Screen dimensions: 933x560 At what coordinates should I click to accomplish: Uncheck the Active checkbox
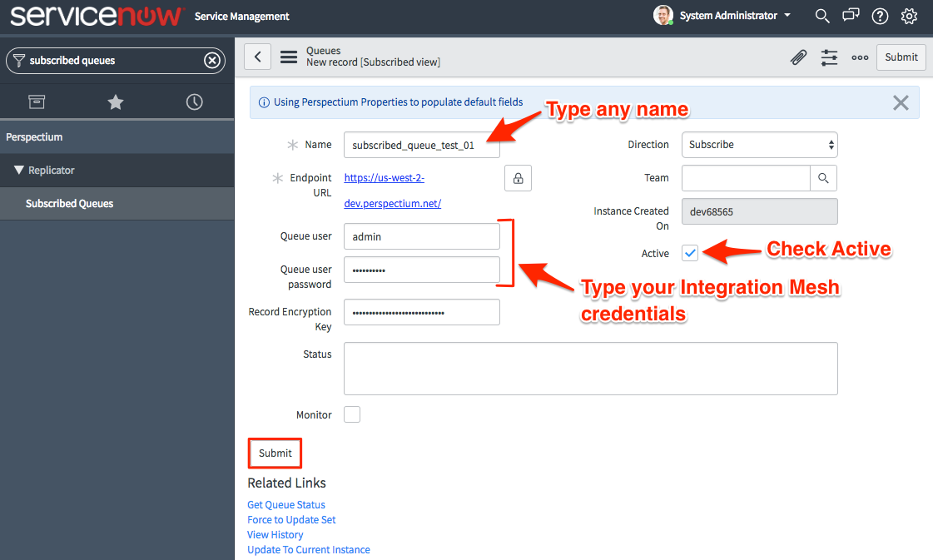tap(690, 253)
